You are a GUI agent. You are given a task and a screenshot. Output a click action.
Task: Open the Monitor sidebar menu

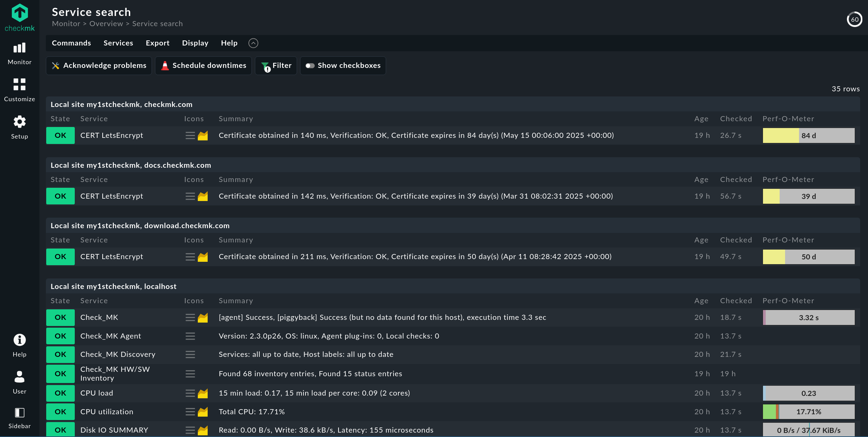pyautogui.click(x=19, y=54)
